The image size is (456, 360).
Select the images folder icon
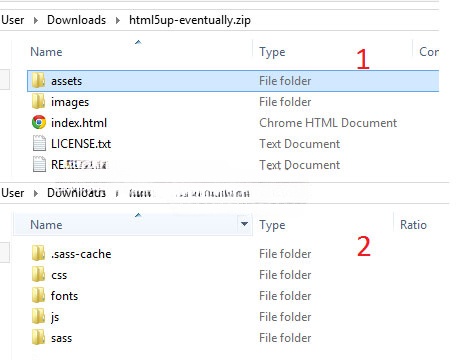pyautogui.click(x=39, y=102)
